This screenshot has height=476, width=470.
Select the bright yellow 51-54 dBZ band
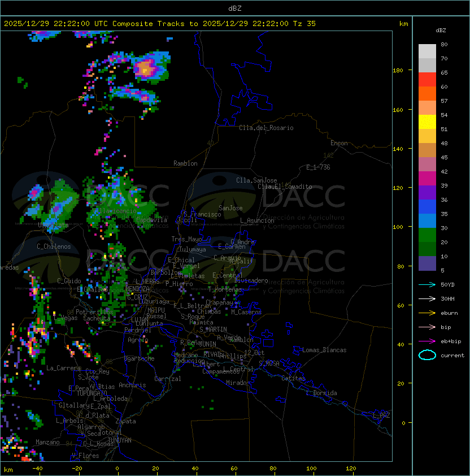pos(427,122)
